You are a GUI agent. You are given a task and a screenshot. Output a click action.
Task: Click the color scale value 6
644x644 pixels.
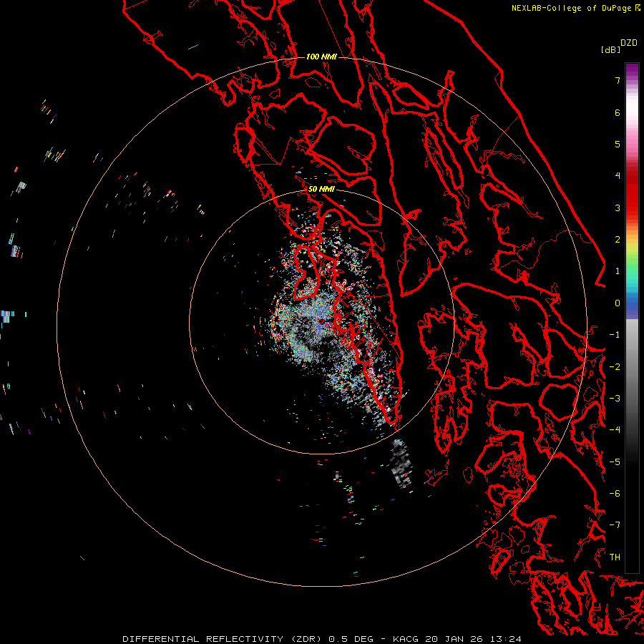click(x=618, y=112)
